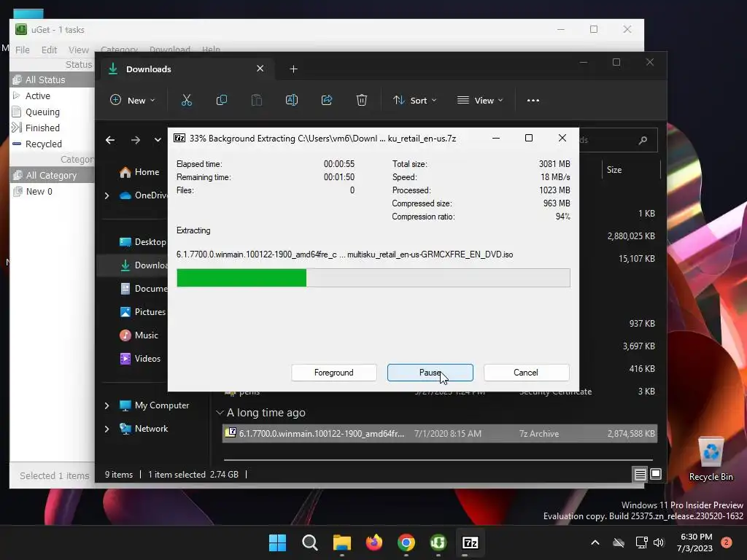Add a new tab in File Explorer
The image size is (747, 560).
pyautogui.click(x=293, y=69)
